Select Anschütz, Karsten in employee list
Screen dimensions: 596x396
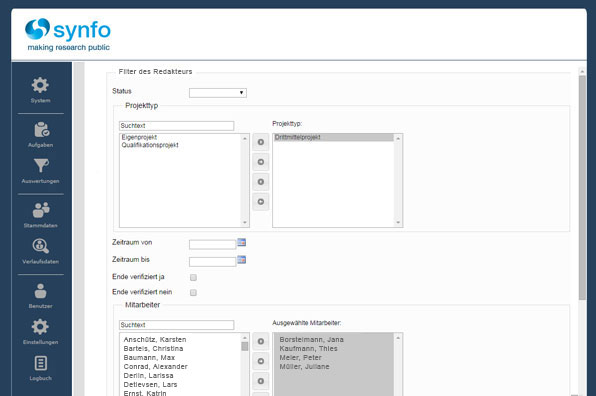155,339
